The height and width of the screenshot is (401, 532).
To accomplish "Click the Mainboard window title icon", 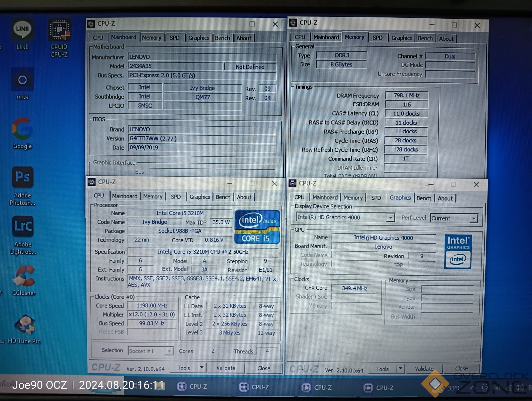I will pyautogui.click(x=91, y=24).
